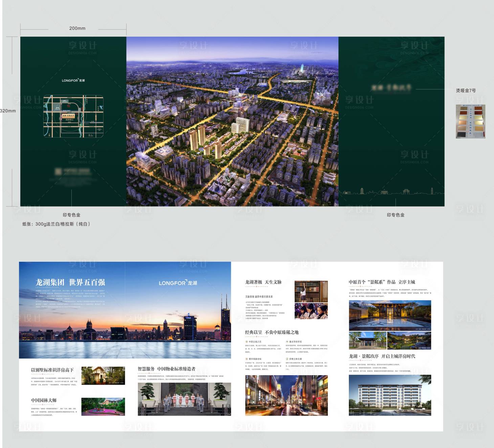The image size is (494, 448).
Task: Click the 印专色金 note under the left panel
Action: click(x=71, y=215)
